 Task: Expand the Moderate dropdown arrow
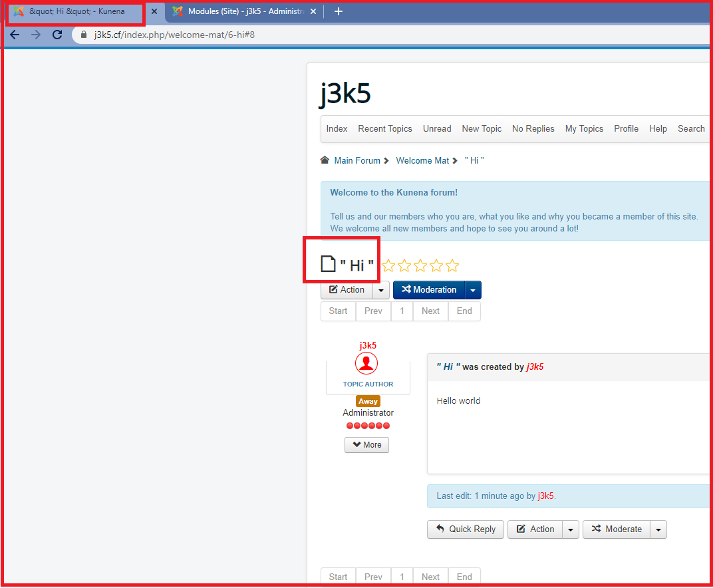[658, 529]
